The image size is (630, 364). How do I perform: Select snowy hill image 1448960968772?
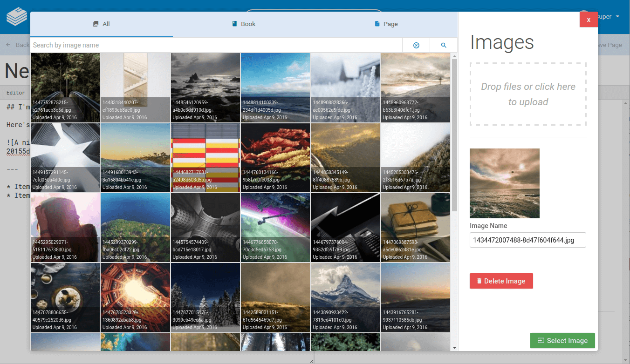click(x=416, y=88)
